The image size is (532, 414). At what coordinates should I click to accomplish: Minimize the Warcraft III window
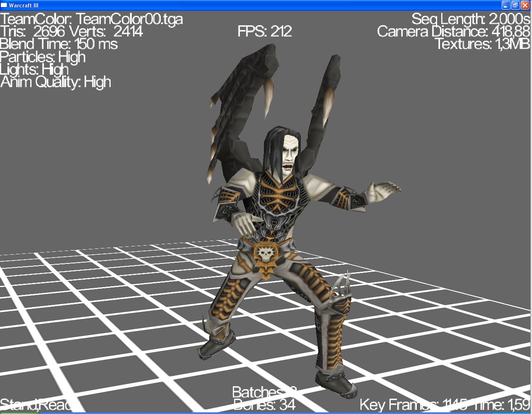[506, 5]
